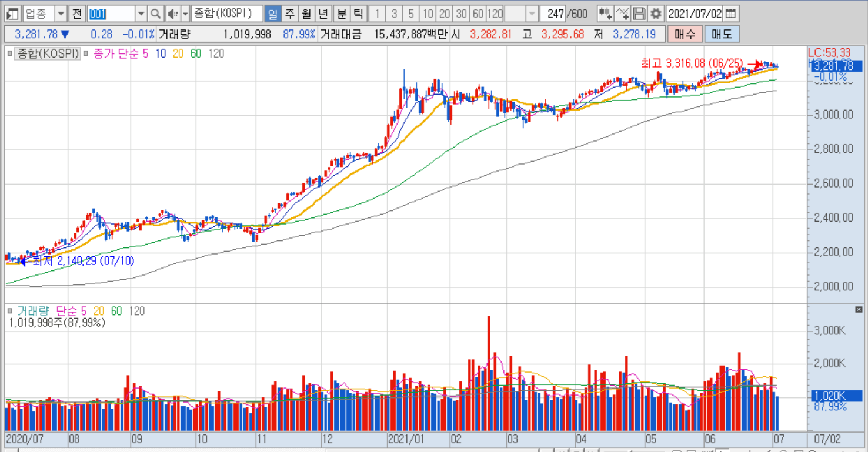Select the green 60-day price moving average

196,54
